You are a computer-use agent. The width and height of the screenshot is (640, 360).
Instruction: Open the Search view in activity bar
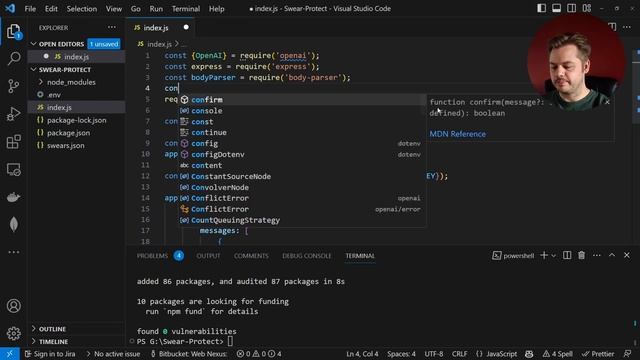[13, 58]
